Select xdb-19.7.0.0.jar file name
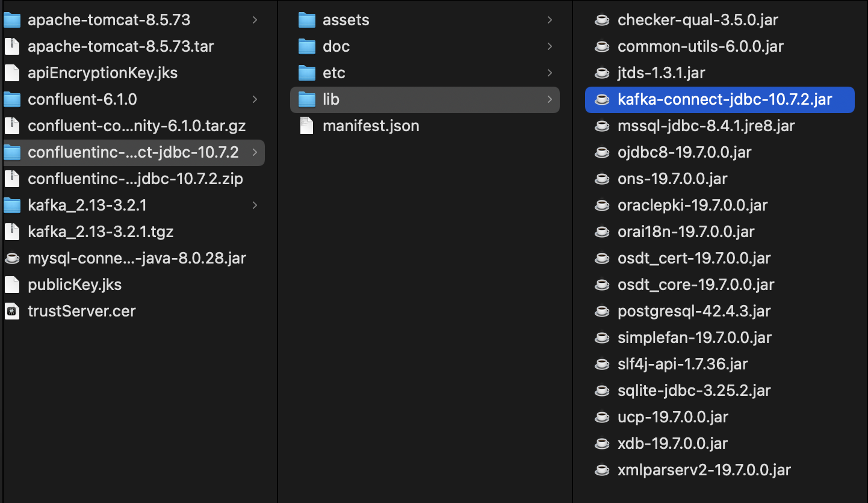 (x=672, y=443)
